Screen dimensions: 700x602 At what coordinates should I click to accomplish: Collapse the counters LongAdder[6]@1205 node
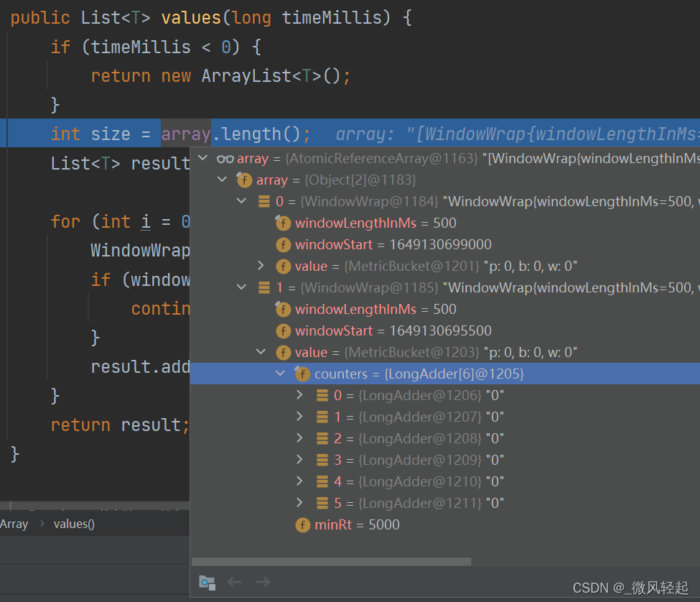(x=280, y=374)
